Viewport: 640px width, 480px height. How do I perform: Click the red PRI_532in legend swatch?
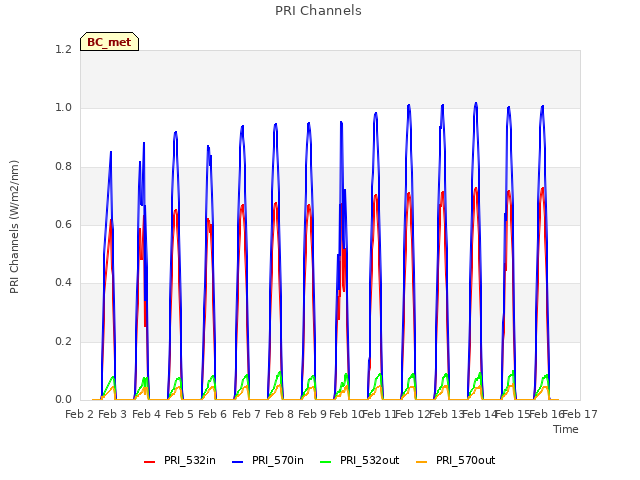150,461
